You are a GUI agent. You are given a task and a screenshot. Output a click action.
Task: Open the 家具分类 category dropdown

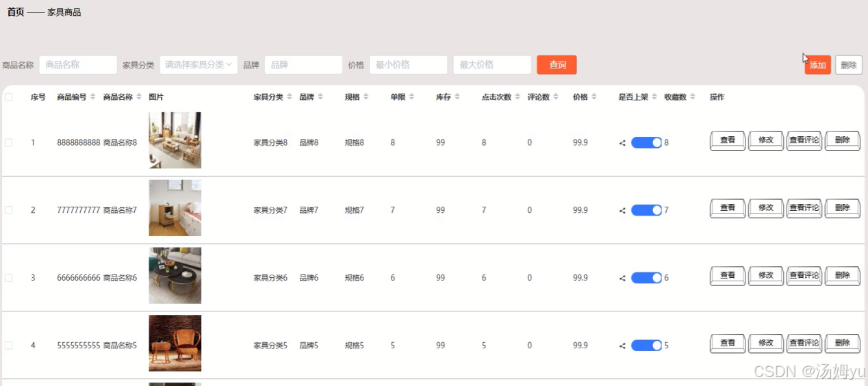pos(199,65)
